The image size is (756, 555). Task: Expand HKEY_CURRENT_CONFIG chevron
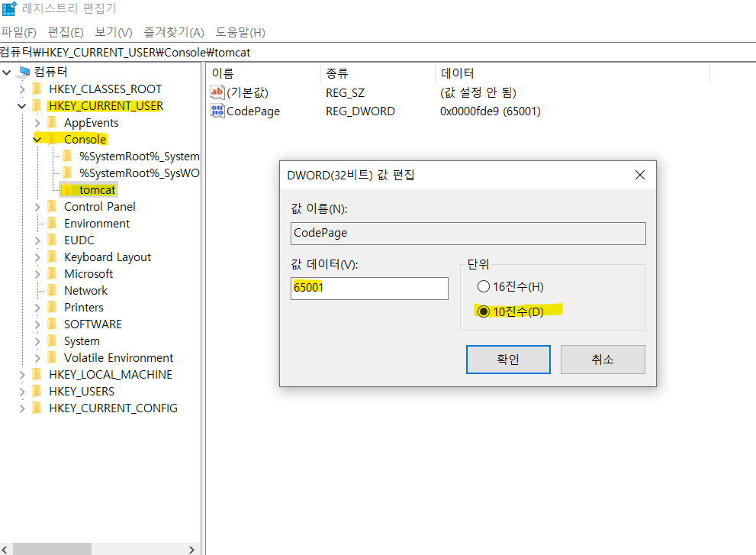(x=22, y=408)
